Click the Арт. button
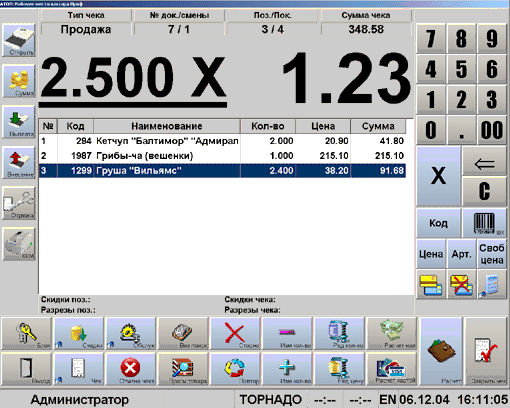The height and width of the screenshot is (408, 510). 461,254
